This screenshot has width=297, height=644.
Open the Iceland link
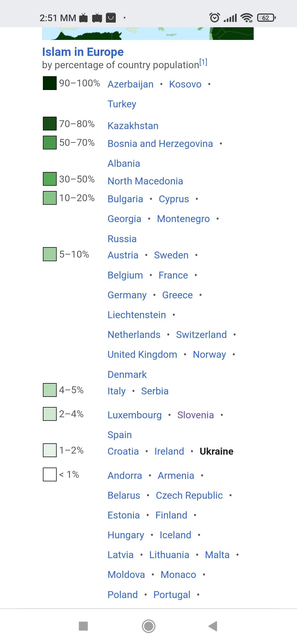[x=175, y=535]
